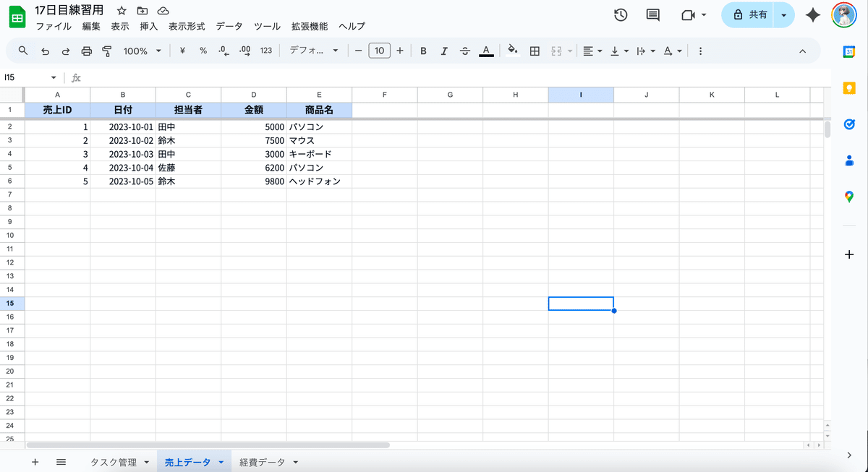Toggle bold formatting
Screen dimensions: 868x472
pyautogui.click(x=423, y=51)
